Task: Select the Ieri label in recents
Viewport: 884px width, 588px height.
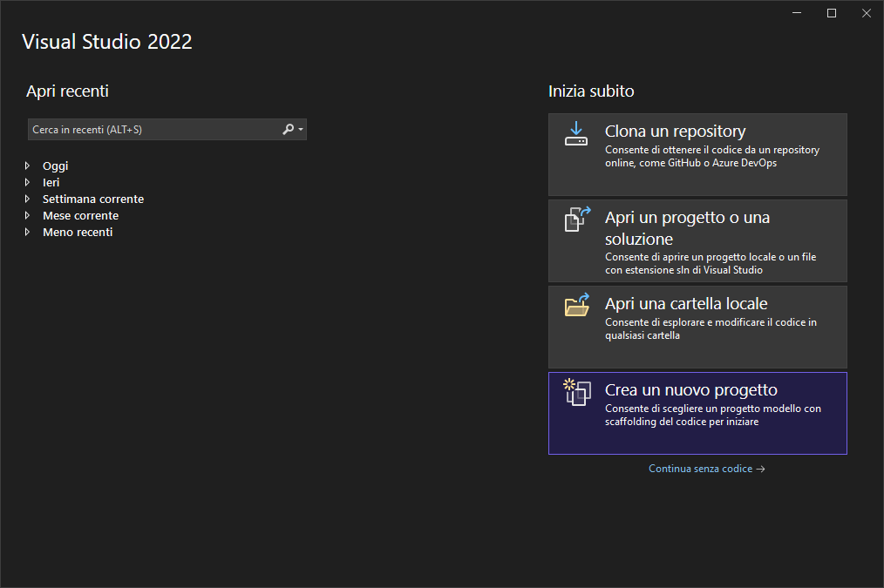Action: pyautogui.click(x=51, y=182)
